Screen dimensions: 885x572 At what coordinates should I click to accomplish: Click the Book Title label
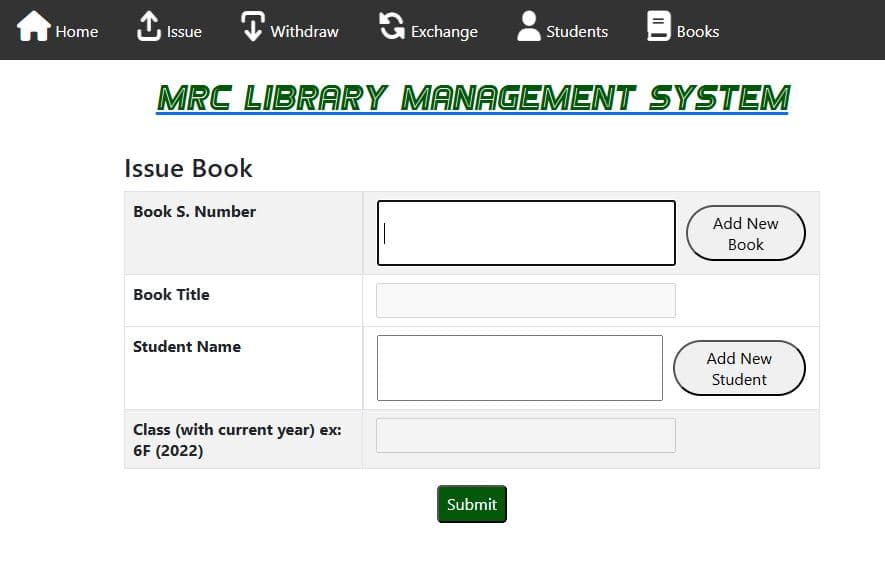pos(172,295)
